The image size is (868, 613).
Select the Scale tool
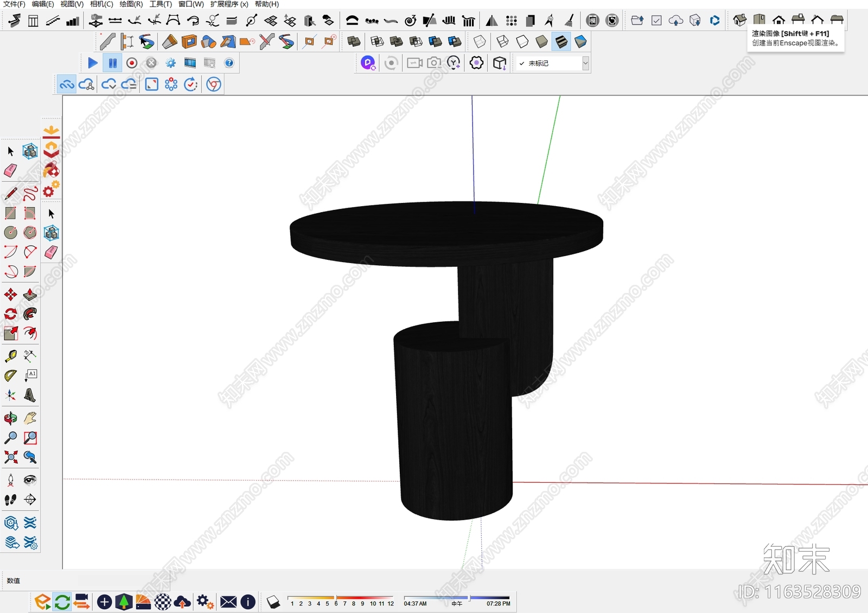[x=10, y=333]
